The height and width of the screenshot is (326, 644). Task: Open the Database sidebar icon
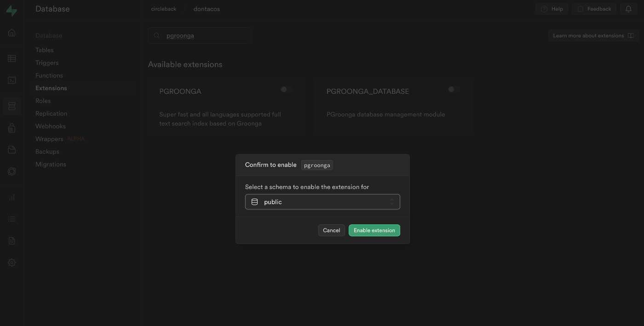[12, 106]
